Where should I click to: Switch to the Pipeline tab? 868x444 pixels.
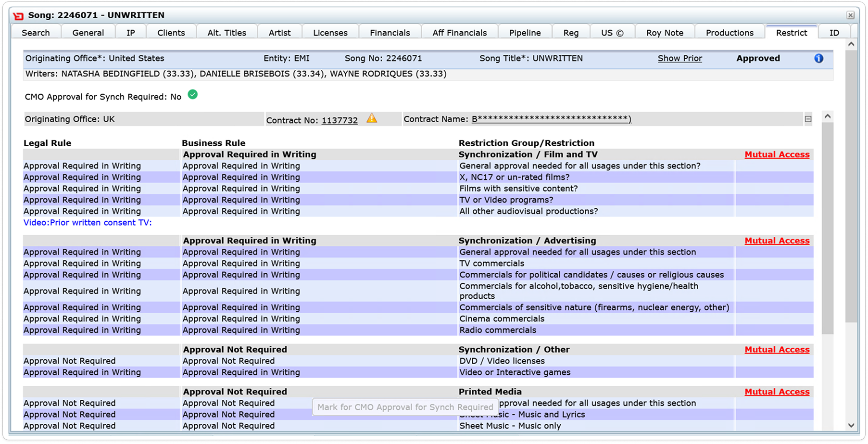[x=525, y=33]
